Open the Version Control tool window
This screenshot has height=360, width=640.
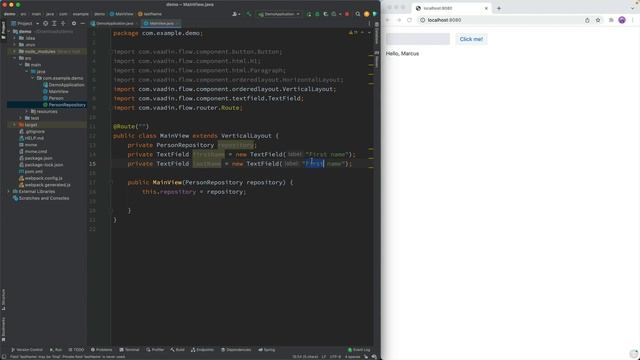(27, 350)
